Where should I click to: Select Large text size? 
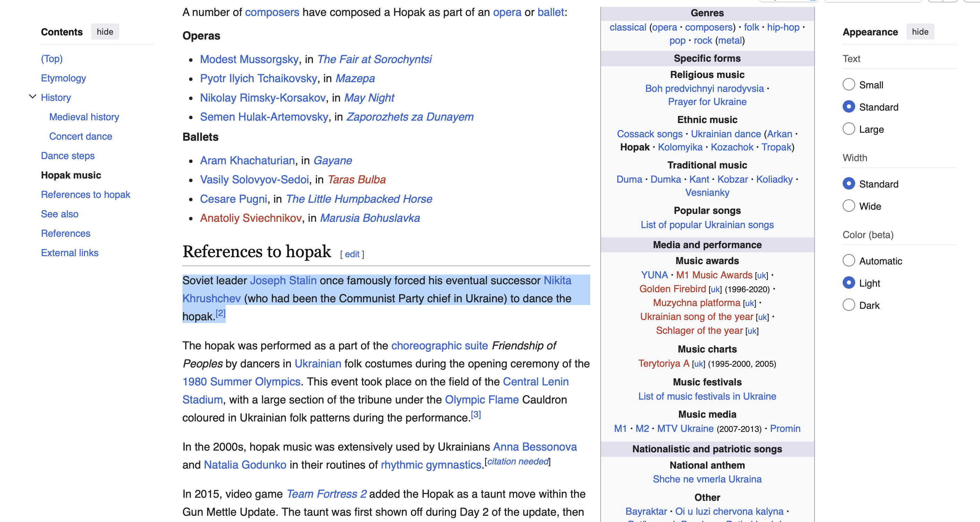pos(848,129)
